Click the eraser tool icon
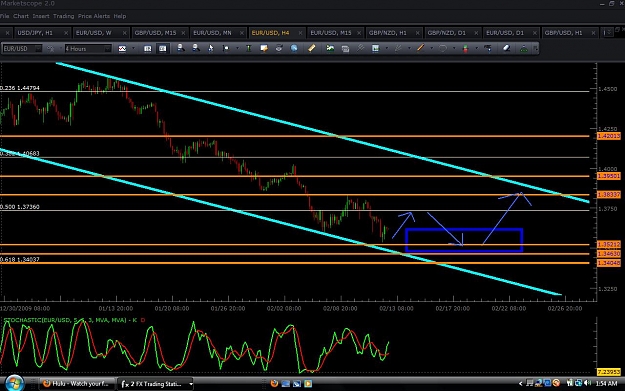The image size is (625, 391). point(506,48)
